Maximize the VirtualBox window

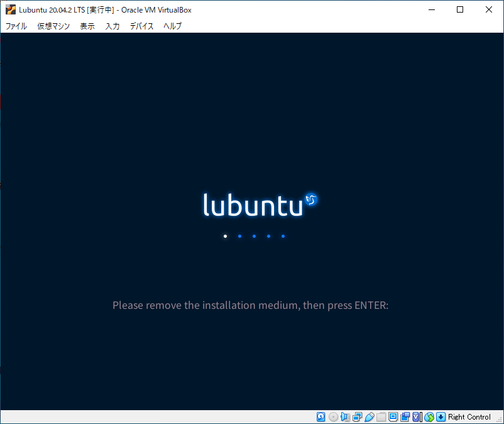(x=460, y=9)
